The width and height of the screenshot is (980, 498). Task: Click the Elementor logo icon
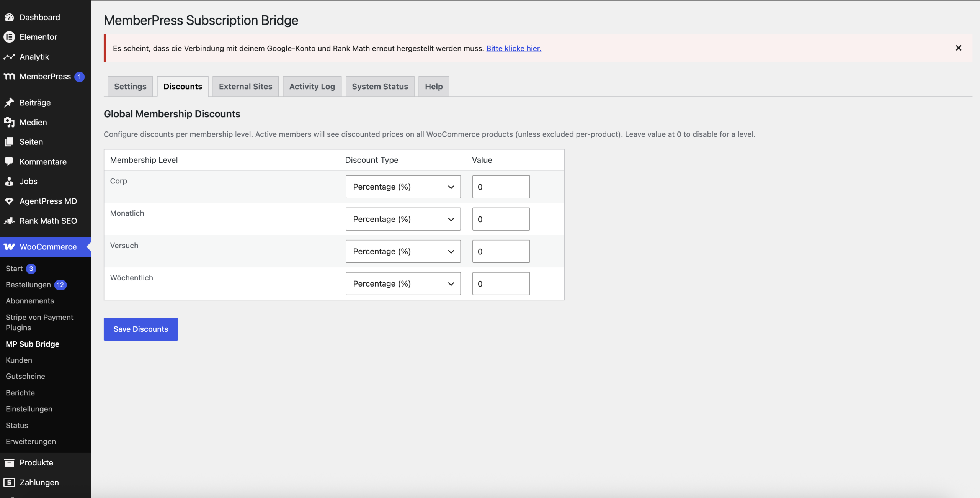[9, 37]
